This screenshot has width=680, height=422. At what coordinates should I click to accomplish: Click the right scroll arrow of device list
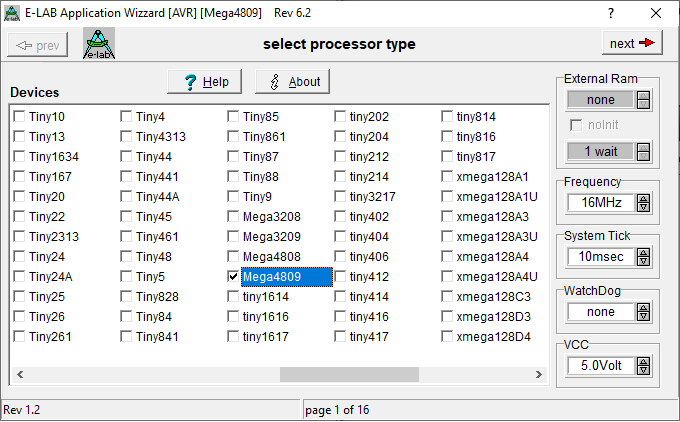coord(539,374)
